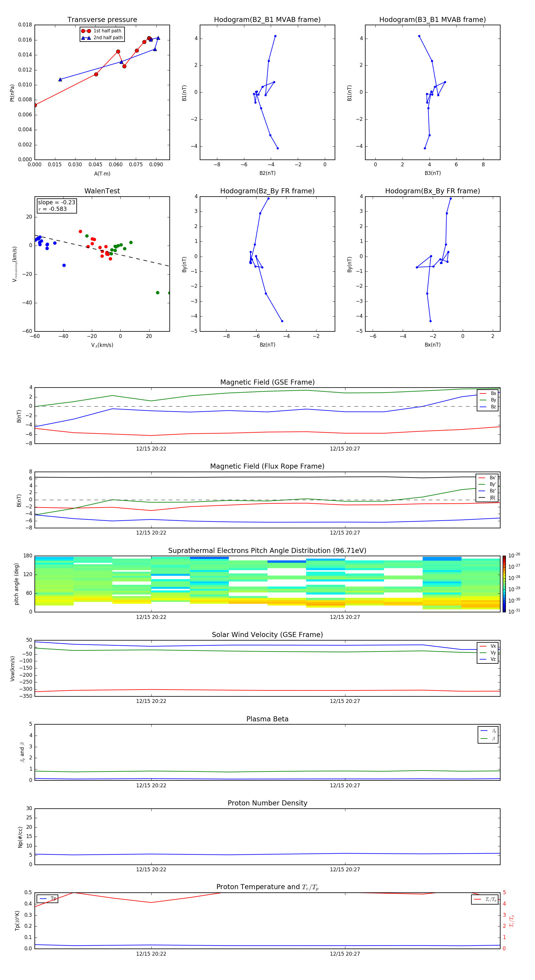Click the "Magnetic Field (Flux Rope Frame)" title
The height and width of the screenshot is (980, 535).
[267, 467]
